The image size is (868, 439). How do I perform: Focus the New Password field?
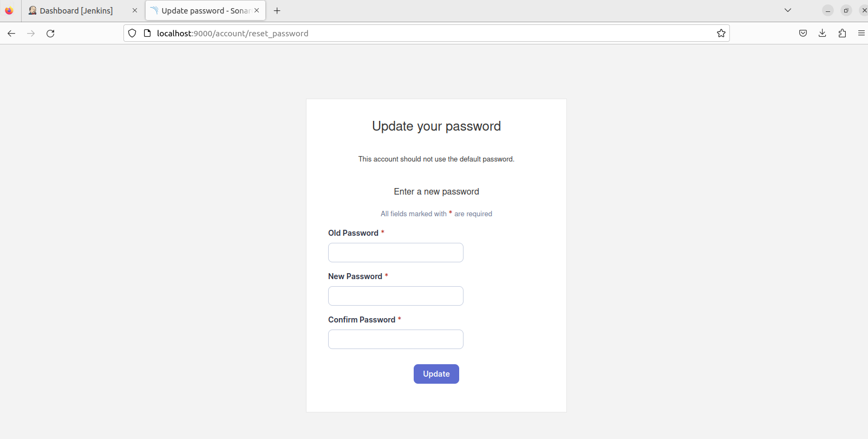pyautogui.click(x=396, y=296)
